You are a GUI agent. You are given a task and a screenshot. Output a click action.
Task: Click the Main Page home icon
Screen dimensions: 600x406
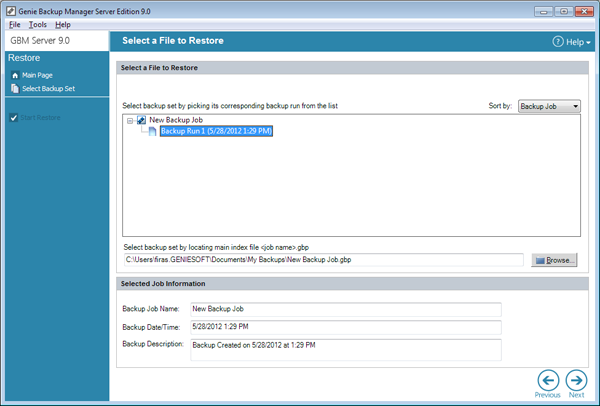[15, 75]
